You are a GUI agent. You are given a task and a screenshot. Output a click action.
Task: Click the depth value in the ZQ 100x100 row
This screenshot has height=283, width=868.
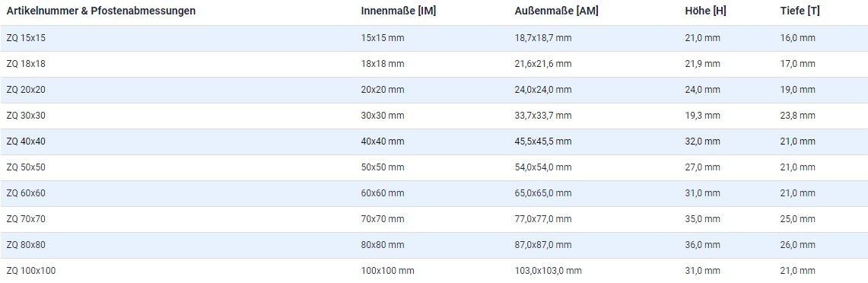coord(798,271)
